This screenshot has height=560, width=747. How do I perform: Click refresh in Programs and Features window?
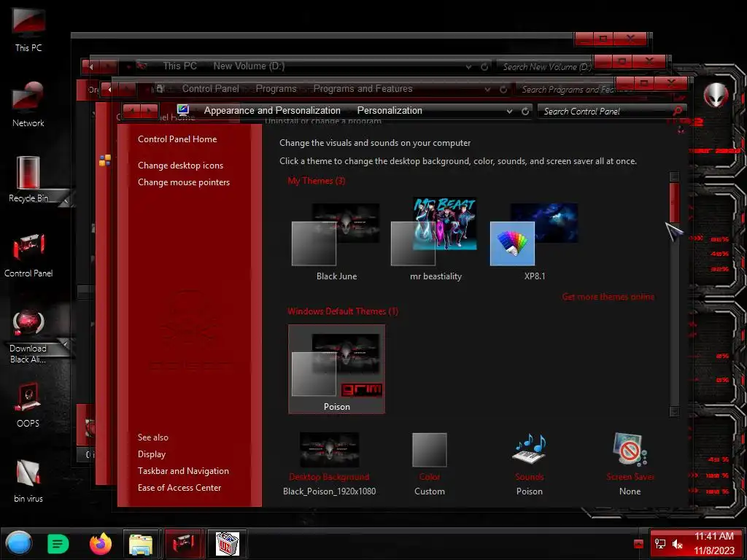pyautogui.click(x=503, y=89)
